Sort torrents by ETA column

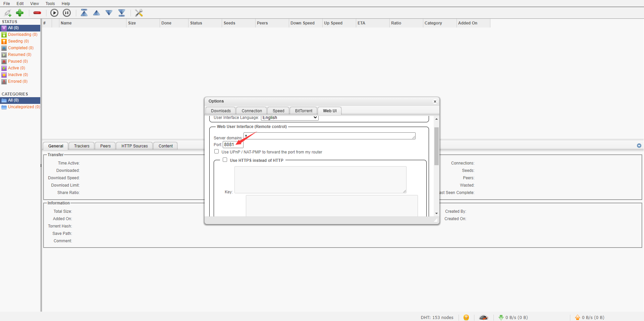coord(373,23)
